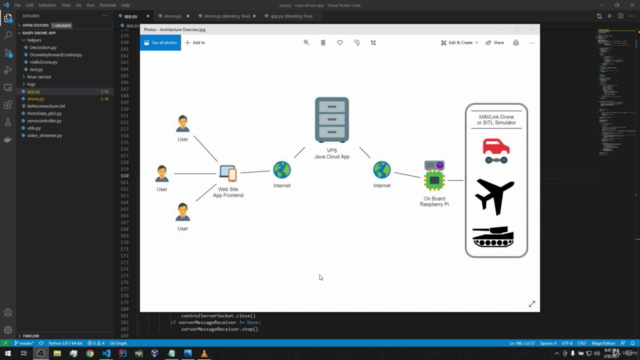Viewport: 640px width, 360px height.
Task: Open Chrome from the Windows taskbar
Action: tap(90, 353)
